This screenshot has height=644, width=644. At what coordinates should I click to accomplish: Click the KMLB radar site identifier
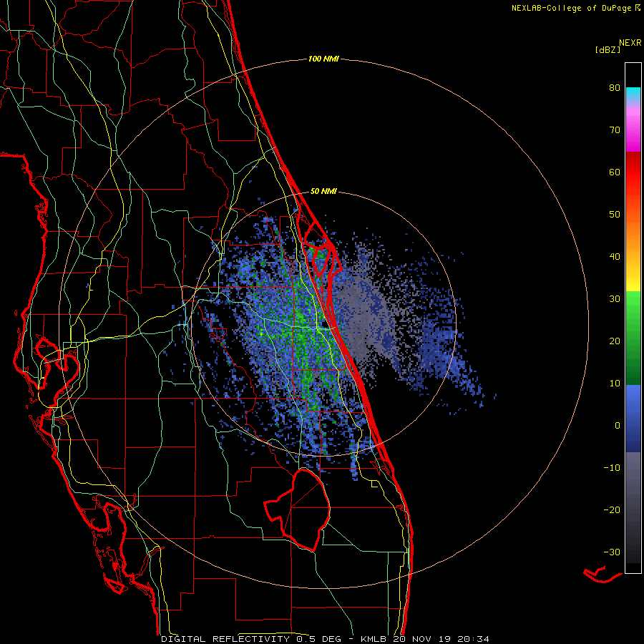click(374, 639)
